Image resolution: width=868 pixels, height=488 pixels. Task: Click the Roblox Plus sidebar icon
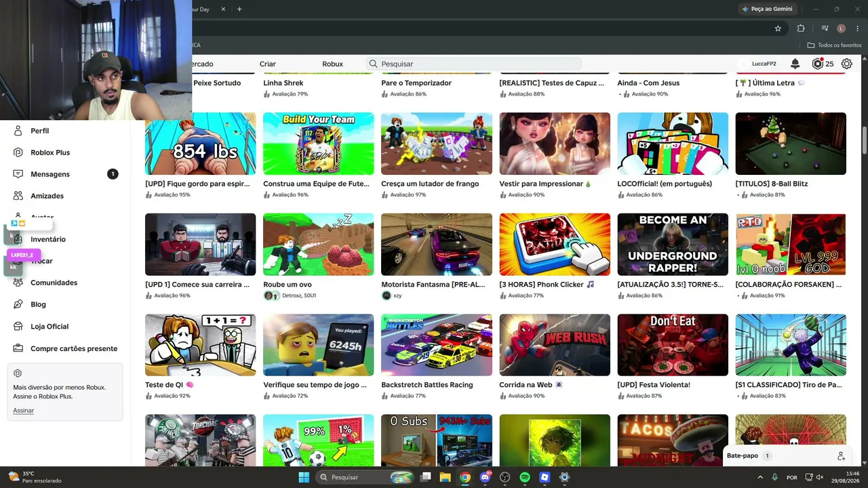pos(18,152)
